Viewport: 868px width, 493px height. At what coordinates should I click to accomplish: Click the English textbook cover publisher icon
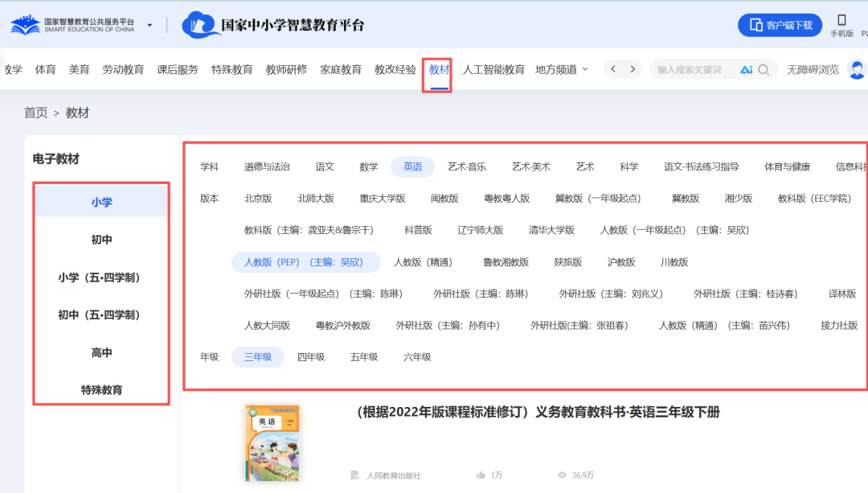355,475
